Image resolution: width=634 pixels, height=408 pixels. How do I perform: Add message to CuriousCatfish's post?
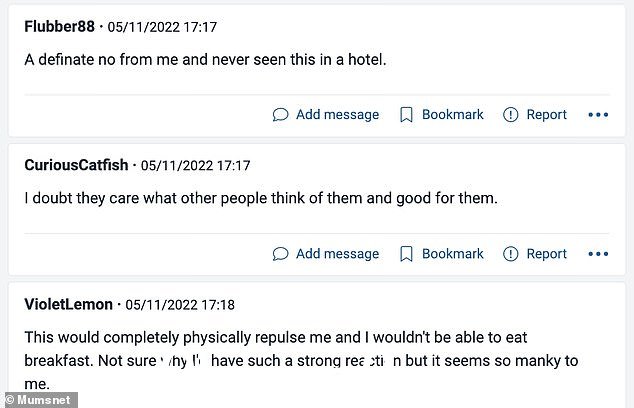click(338, 254)
